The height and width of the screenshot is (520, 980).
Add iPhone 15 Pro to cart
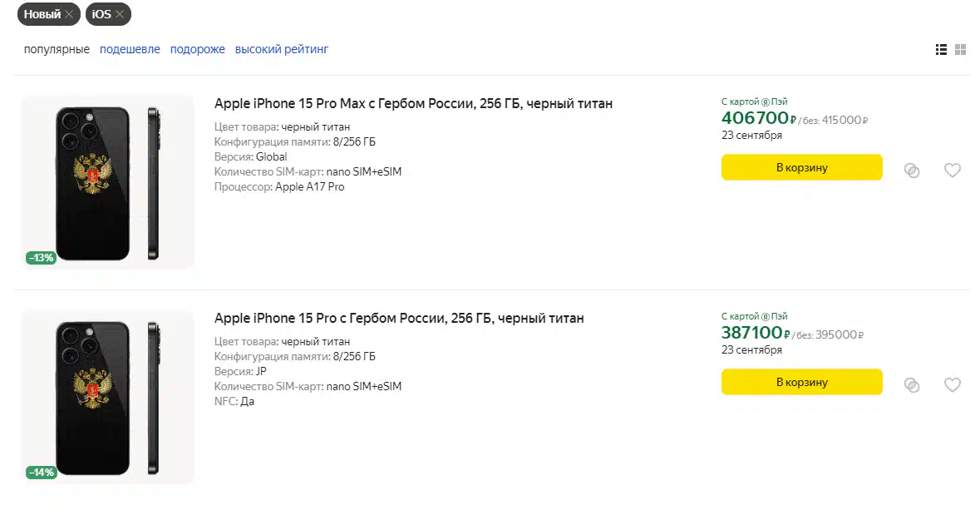(x=802, y=383)
